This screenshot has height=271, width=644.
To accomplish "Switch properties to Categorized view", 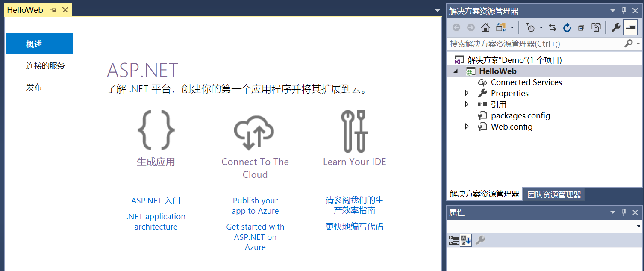I will [453, 241].
